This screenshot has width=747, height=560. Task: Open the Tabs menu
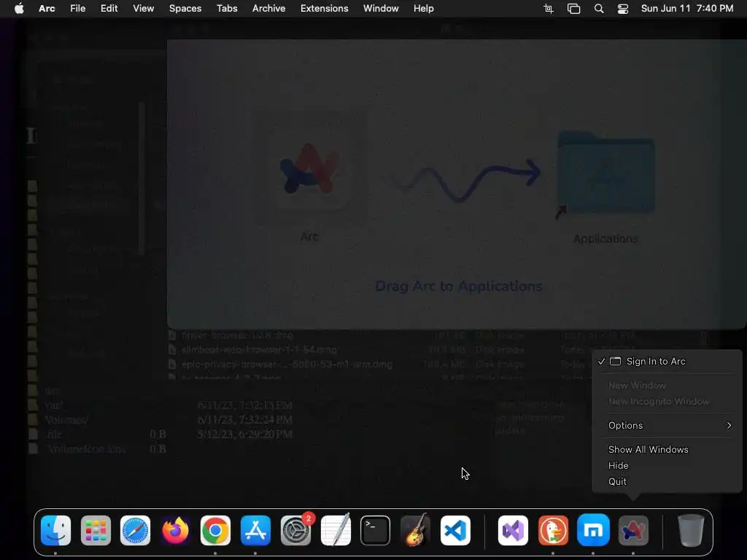coord(227,9)
